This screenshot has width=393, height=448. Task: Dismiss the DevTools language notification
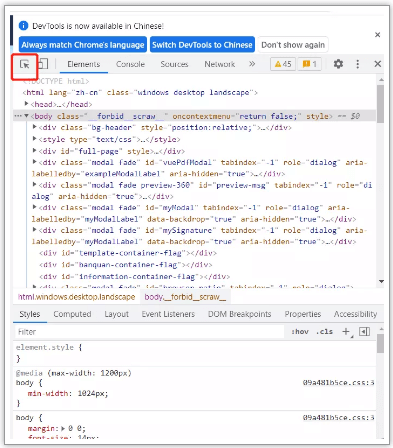[377, 35]
